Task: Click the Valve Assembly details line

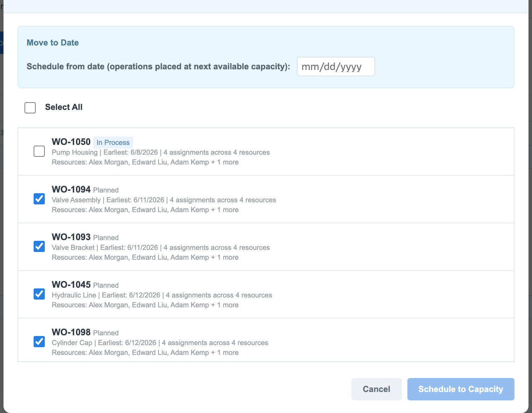Action: pyautogui.click(x=164, y=200)
